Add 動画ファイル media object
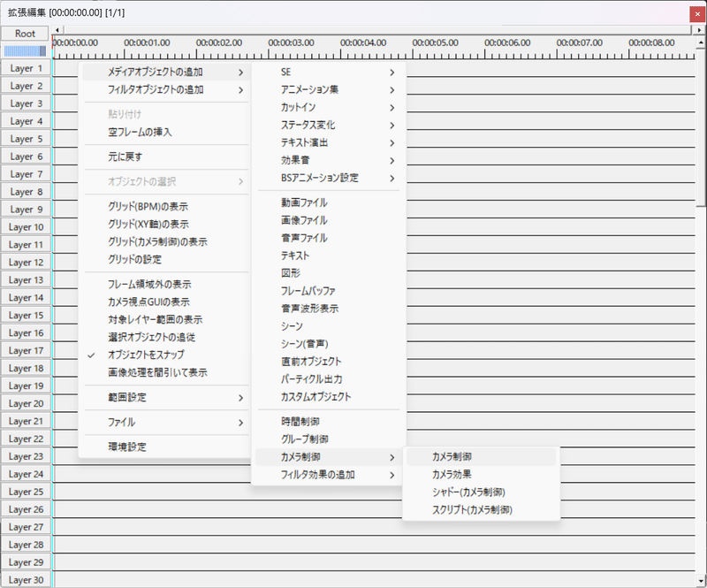Viewport: 707px width, 588px height. click(x=329, y=202)
